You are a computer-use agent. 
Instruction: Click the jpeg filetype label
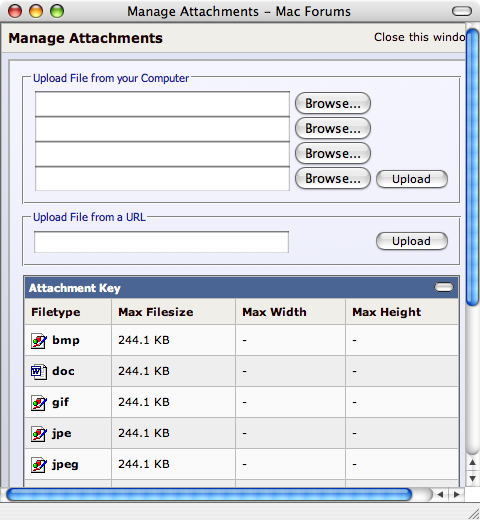[65, 464]
